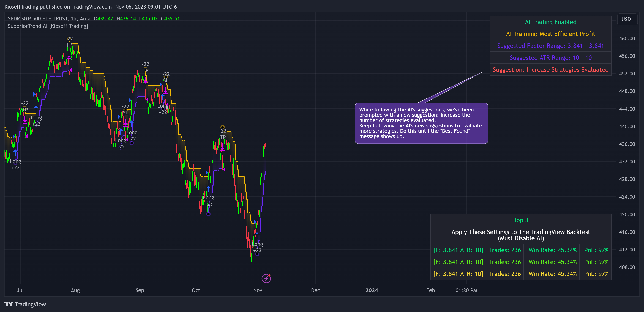The width and height of the screenshot is (644, 312).
Task: Click the 408.00 price scale label
Action: [627, 267]
